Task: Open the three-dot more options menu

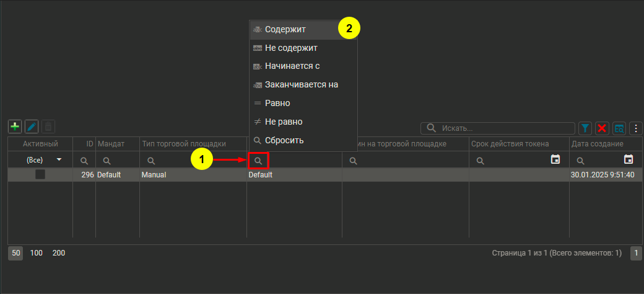Action: 635,128
